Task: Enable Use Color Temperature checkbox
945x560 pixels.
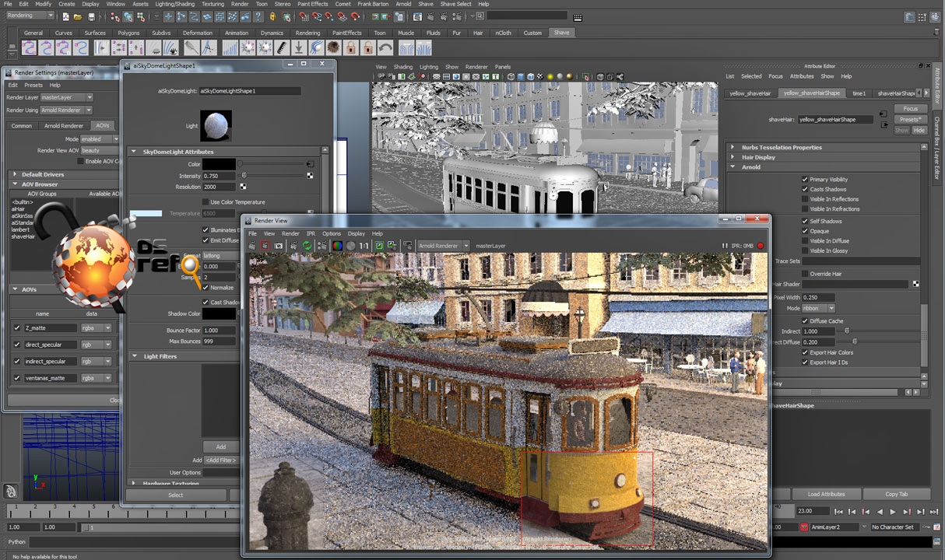Action: pyautogui.click(x=206, y=202)
